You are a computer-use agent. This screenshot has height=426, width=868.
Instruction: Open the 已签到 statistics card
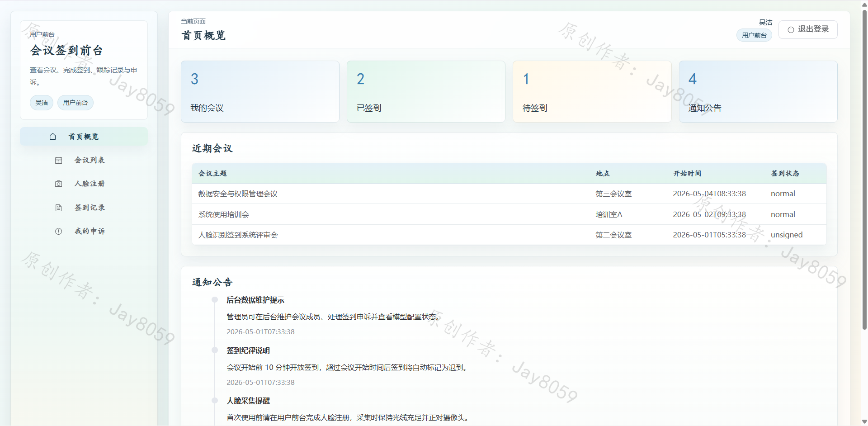point(426,91)
